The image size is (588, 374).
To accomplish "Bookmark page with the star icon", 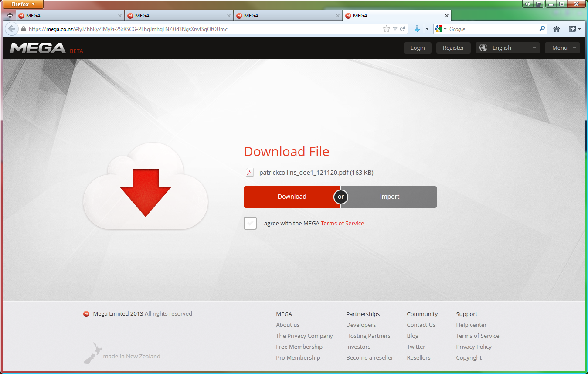I will pyautogui.click(x=386, y=29).
